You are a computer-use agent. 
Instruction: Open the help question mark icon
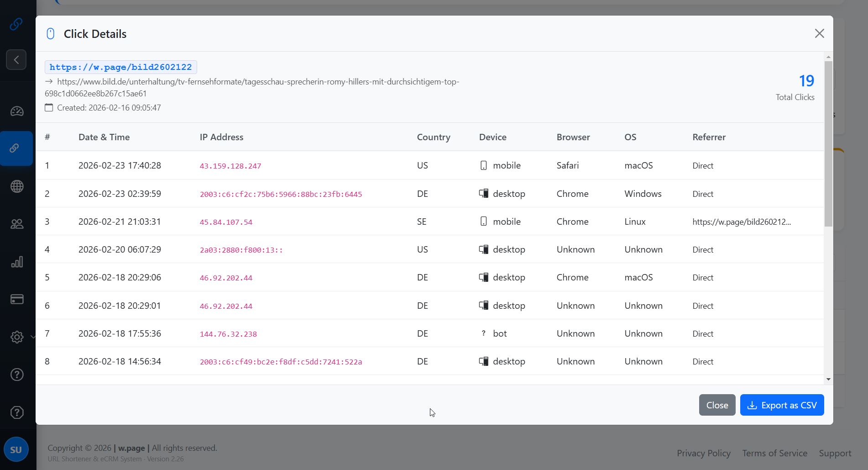[x=17, y=375]
